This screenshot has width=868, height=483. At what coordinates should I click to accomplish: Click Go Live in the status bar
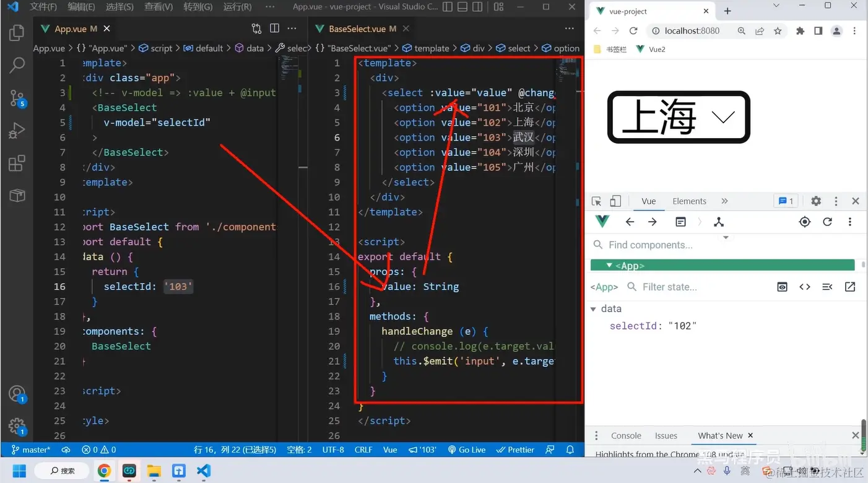(x=467, y=450)
